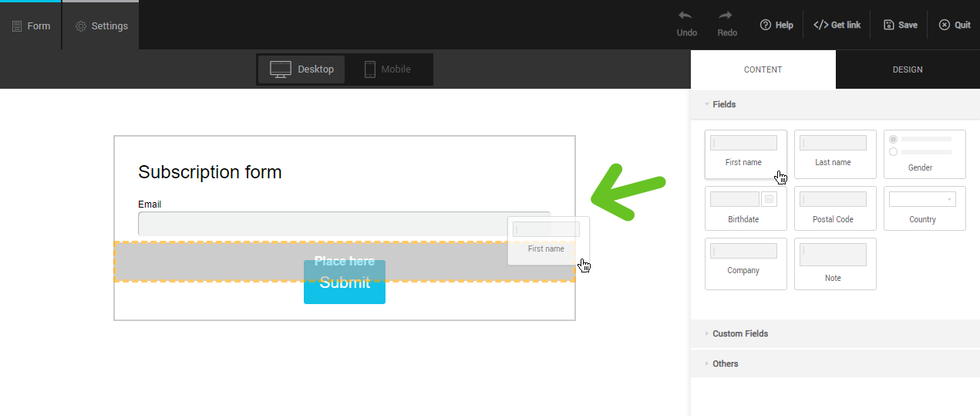
Task: Open Help from the top bar
Action: pos(776,25)
